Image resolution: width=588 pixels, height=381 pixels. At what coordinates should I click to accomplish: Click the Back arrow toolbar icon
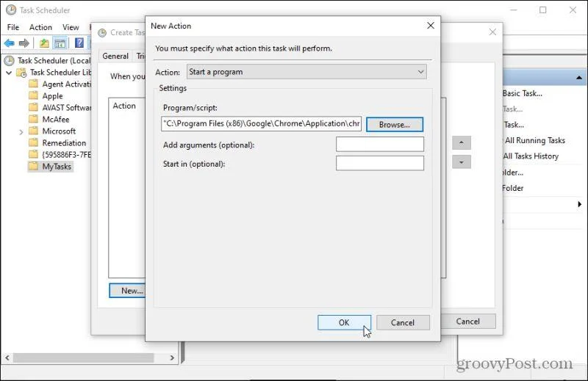(10, 43)
